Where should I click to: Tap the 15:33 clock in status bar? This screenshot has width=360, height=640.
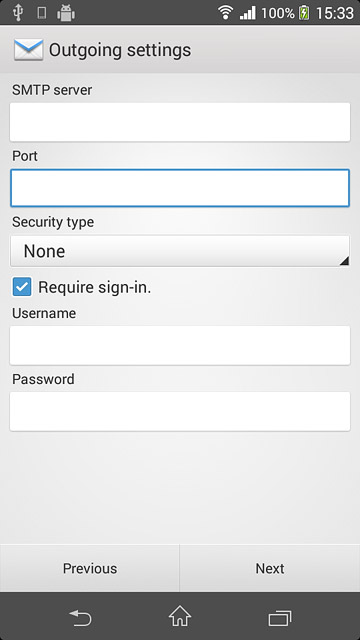click(x=335, y=13)
